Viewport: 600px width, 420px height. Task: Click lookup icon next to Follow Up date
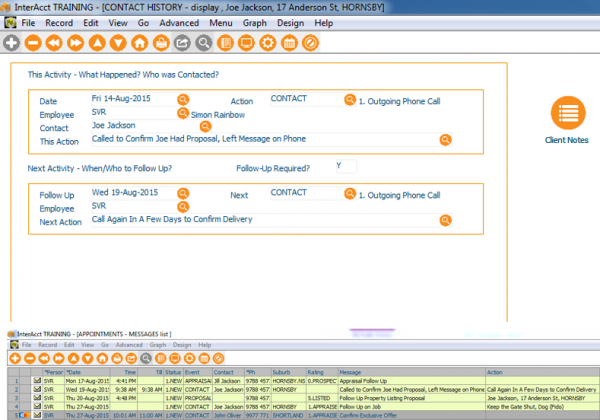click(x=183, y=193)
